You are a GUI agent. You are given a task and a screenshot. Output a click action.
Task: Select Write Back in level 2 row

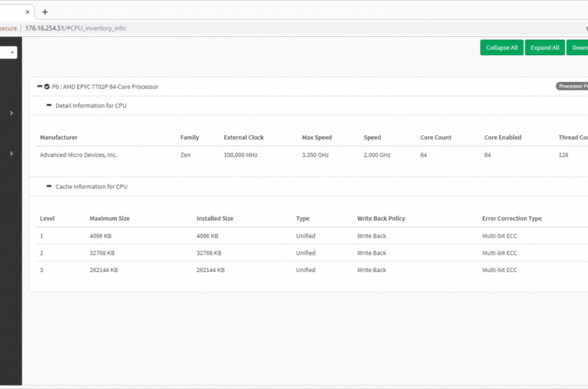pos(372,253)
